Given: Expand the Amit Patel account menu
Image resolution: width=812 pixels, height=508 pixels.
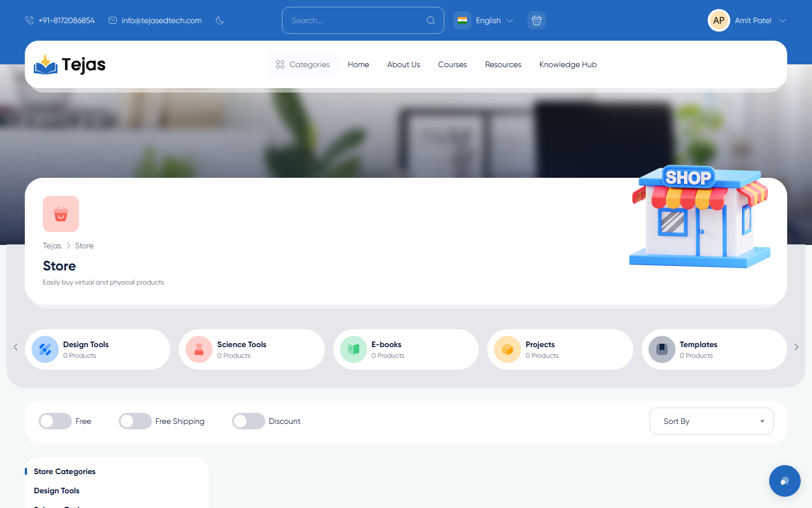Looking at the screenshot, I should (x=783, y=20).
